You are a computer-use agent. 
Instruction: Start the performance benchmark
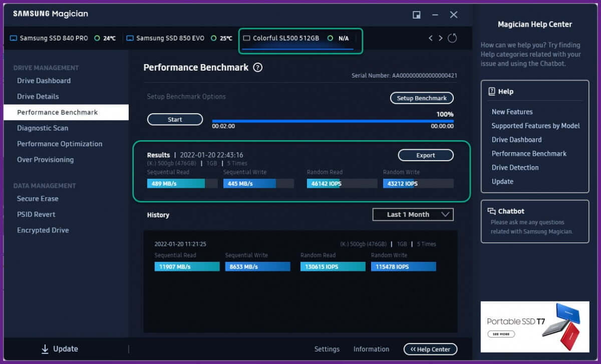175,120
